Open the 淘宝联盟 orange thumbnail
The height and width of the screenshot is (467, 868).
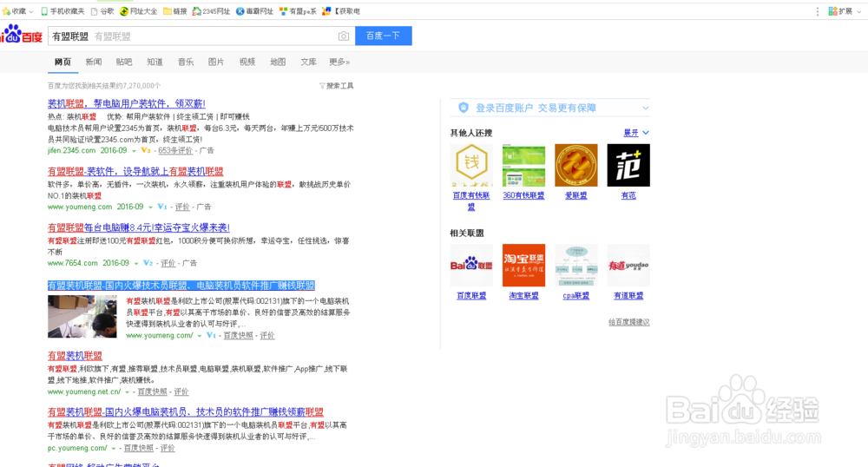tap(523, 266)
